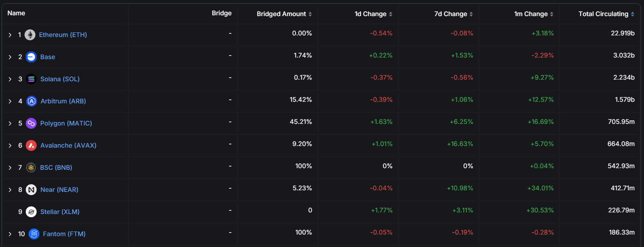The image size is (644, 247).
Task: Sort table by 7d Change
Action: [x=453, y=14]
